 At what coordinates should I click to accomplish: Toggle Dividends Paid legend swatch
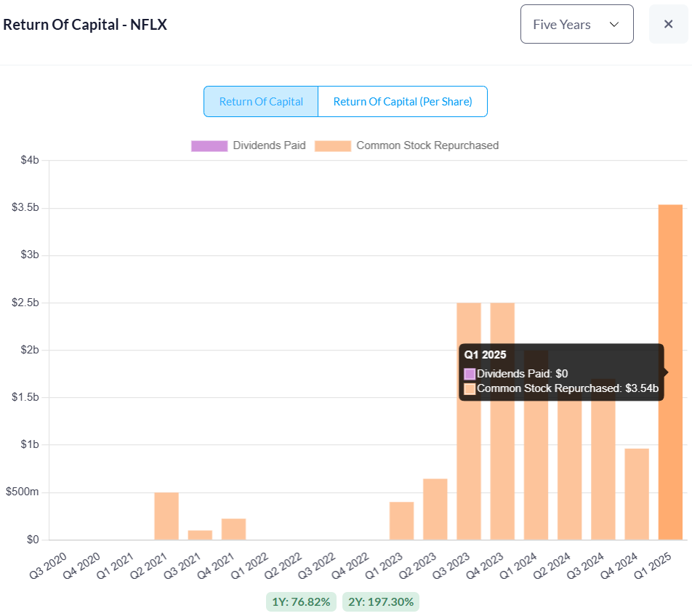pos(209,145)
